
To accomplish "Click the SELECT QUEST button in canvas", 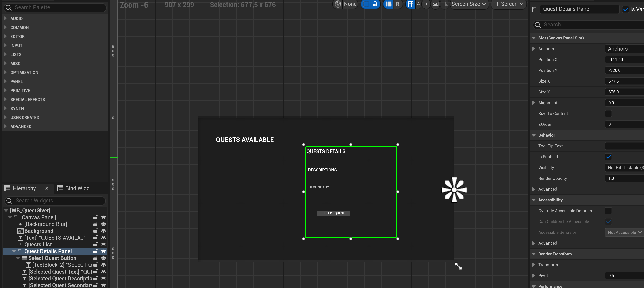I will [333, 213].
